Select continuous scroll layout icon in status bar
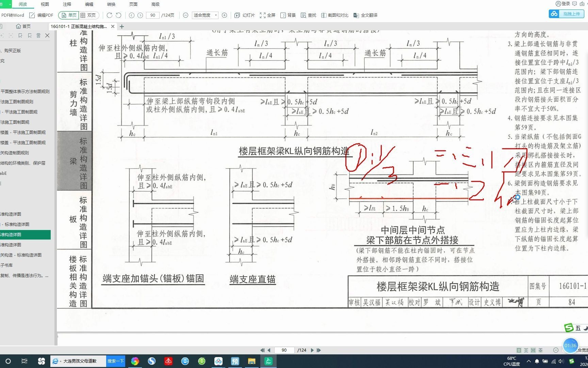 pos(533,350)
